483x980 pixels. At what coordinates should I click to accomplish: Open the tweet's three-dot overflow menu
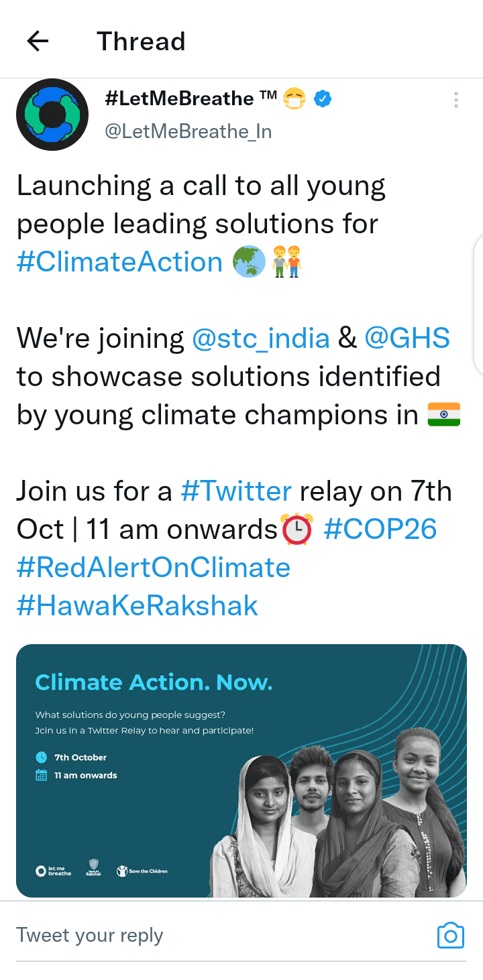pos(455,101)
